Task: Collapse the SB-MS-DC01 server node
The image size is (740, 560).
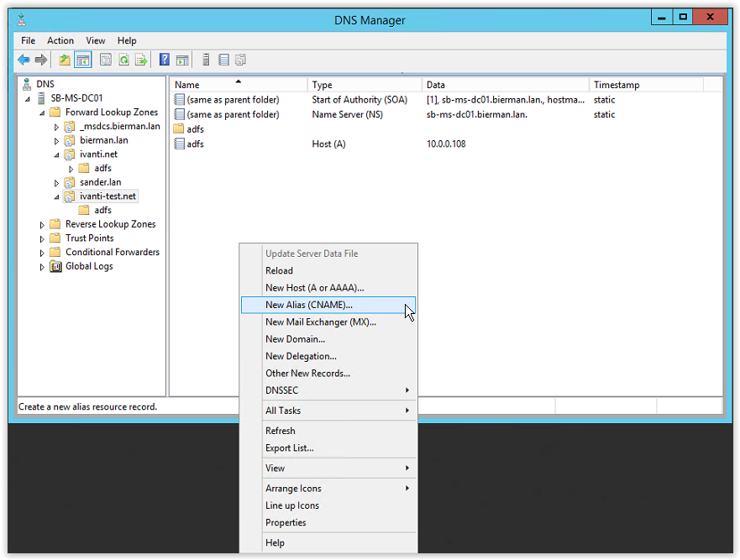Action: 28,99
